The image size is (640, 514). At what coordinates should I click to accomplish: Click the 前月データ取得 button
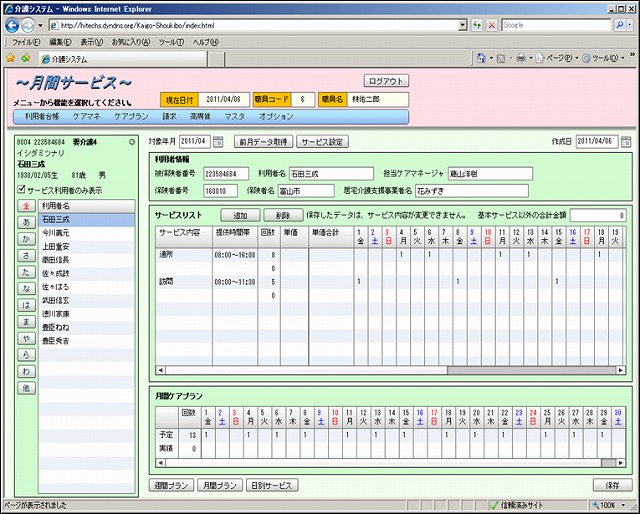(264, 142)
